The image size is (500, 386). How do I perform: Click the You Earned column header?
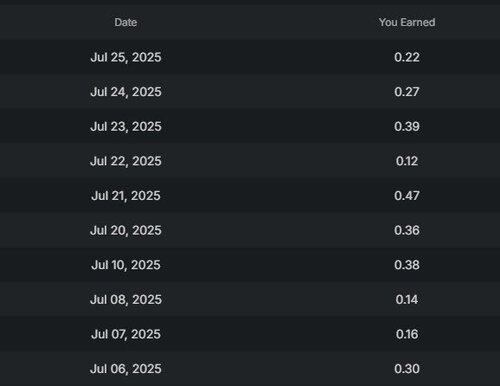pos(407,22)
